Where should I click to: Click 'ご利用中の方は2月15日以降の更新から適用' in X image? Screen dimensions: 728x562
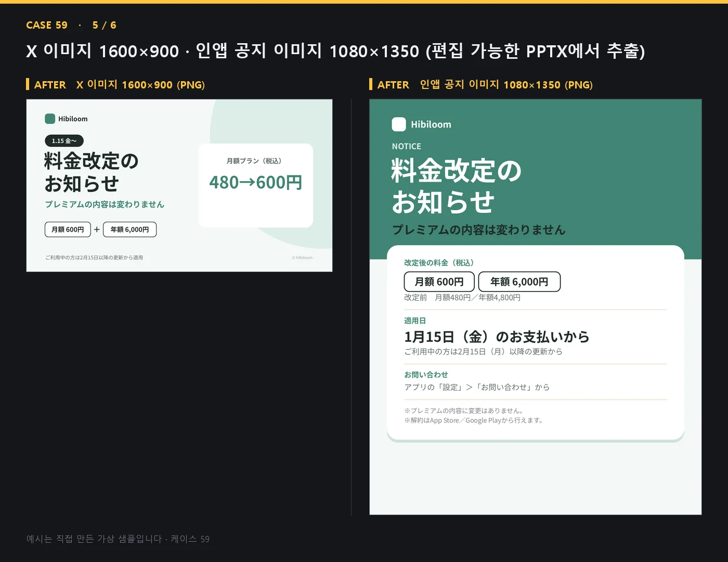point(94,258)
